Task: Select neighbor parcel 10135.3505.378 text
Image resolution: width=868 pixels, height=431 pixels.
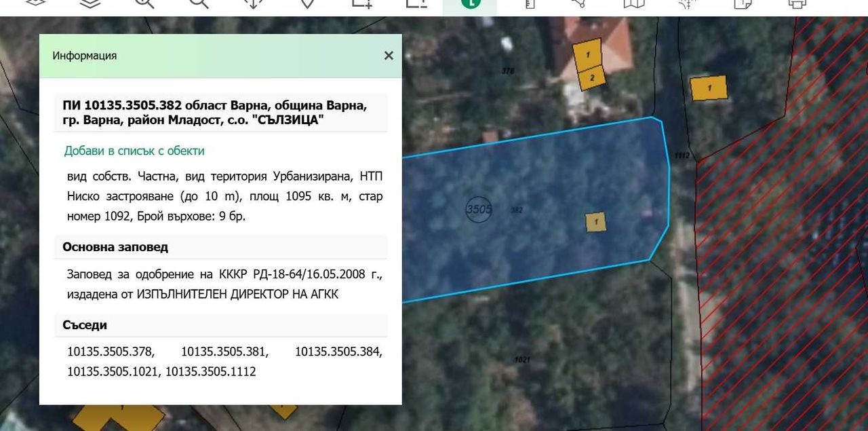Action: click(x=111, y=352)
